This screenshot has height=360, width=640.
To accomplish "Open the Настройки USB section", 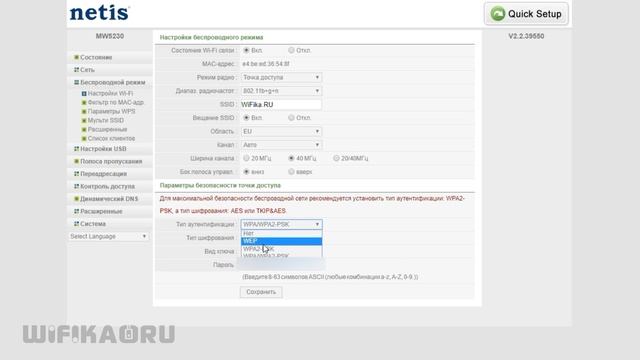I will 103,149.
